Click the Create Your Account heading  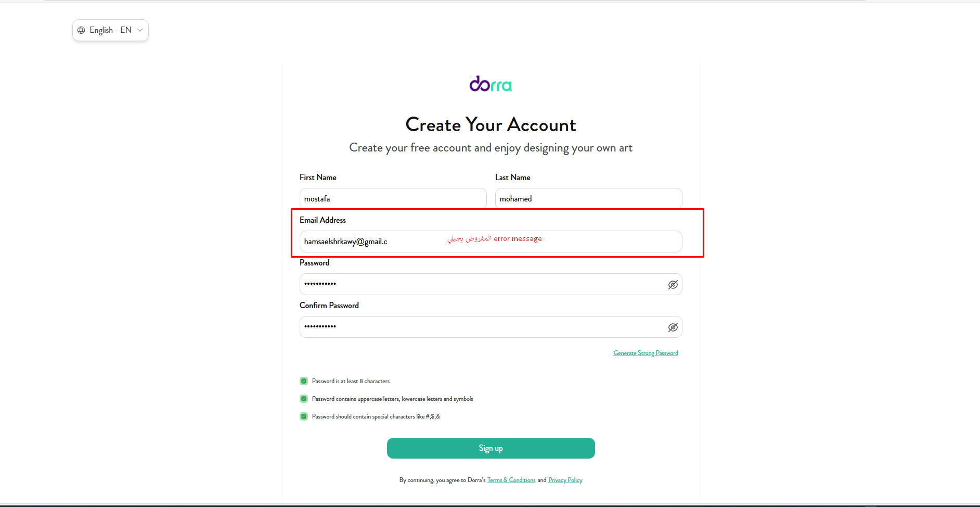pos(491,125)
